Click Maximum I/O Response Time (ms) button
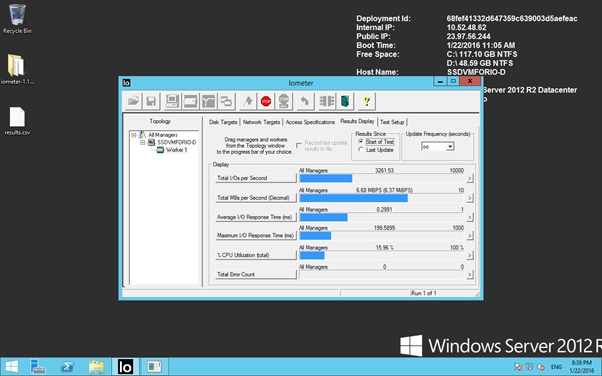The height and width of the screenshot is (376, 602). click(x=256, y=235)
